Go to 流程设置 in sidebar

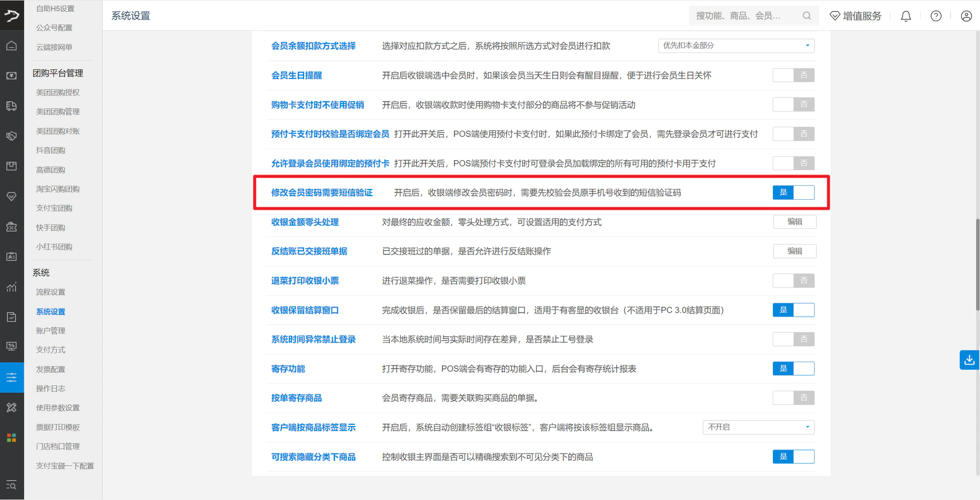(51, 292)
